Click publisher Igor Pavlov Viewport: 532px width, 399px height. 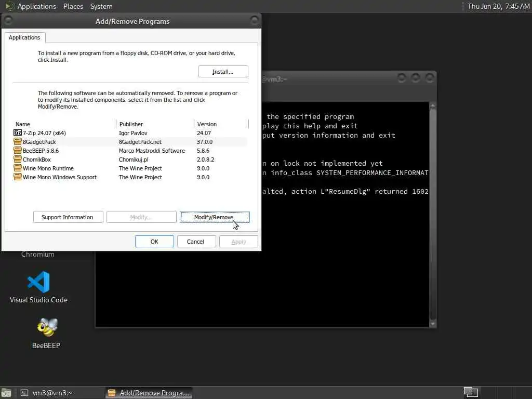(x=133, y=133)
